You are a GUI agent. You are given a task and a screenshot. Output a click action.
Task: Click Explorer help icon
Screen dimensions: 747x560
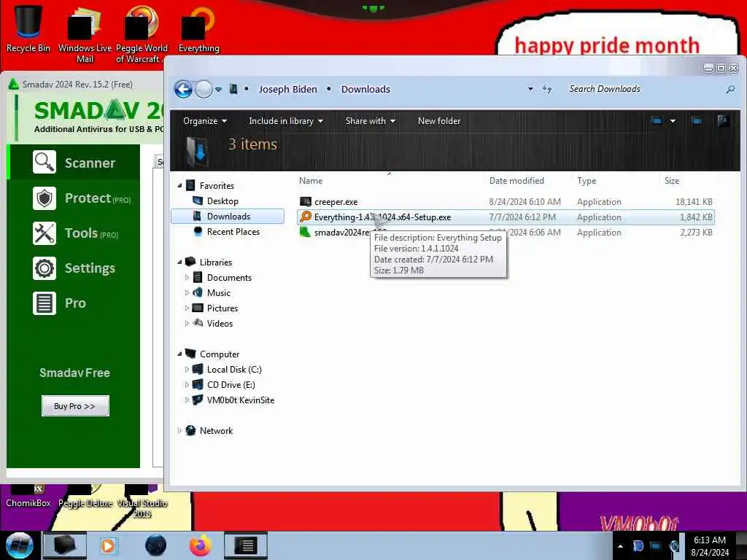click(x=723, y=121)
